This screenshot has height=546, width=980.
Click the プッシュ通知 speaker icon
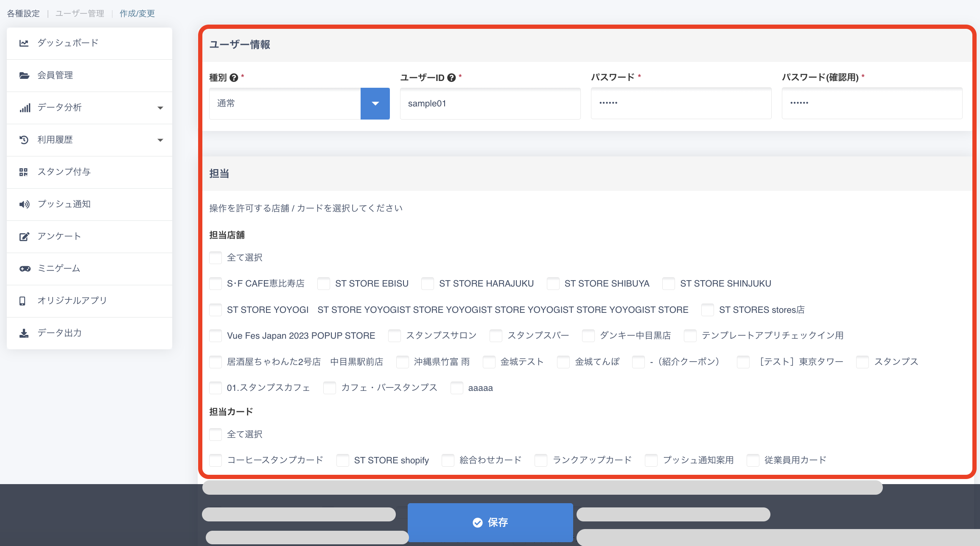[x=24, y=204]
